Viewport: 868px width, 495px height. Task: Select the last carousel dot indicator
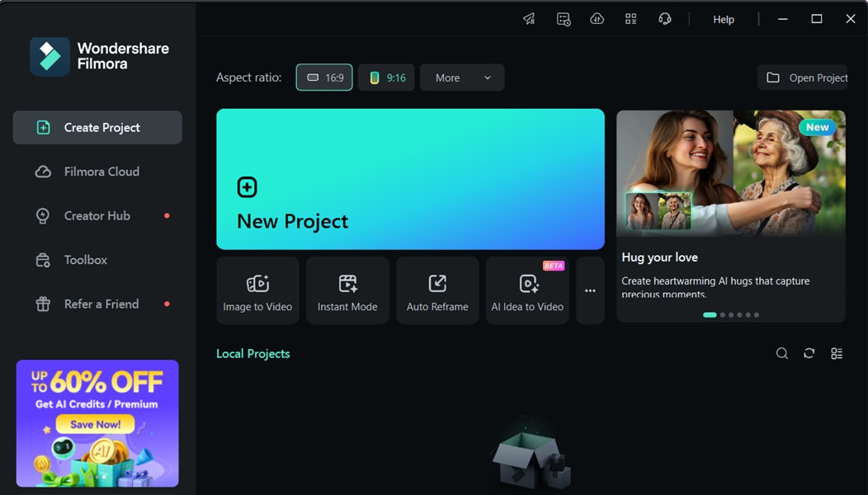[x=756, y=315]
